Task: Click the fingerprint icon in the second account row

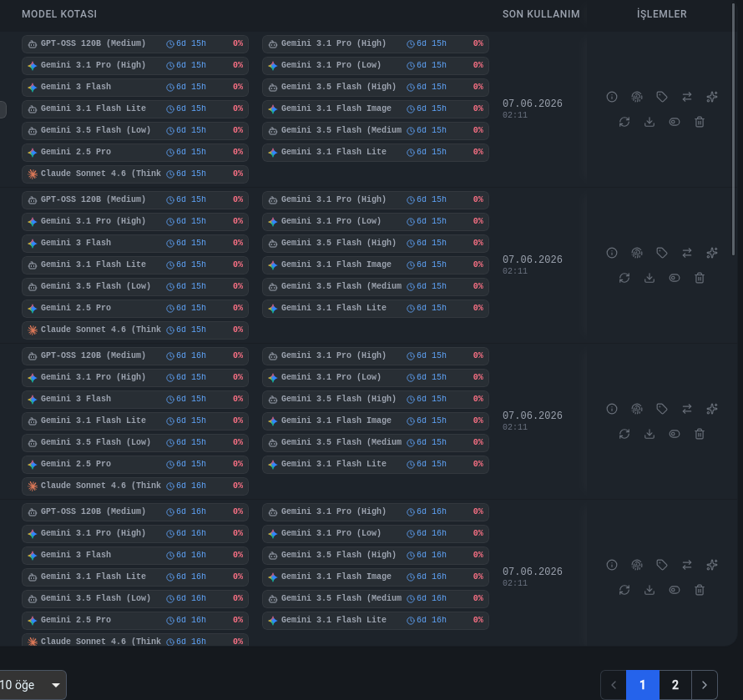Action: click(637, 253)
